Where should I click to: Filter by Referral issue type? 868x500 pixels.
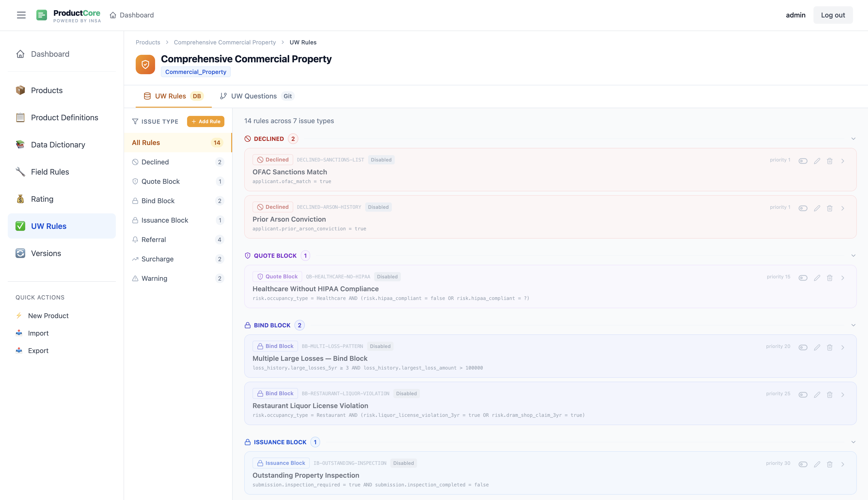pyautogui.click(x=178, y=240)
